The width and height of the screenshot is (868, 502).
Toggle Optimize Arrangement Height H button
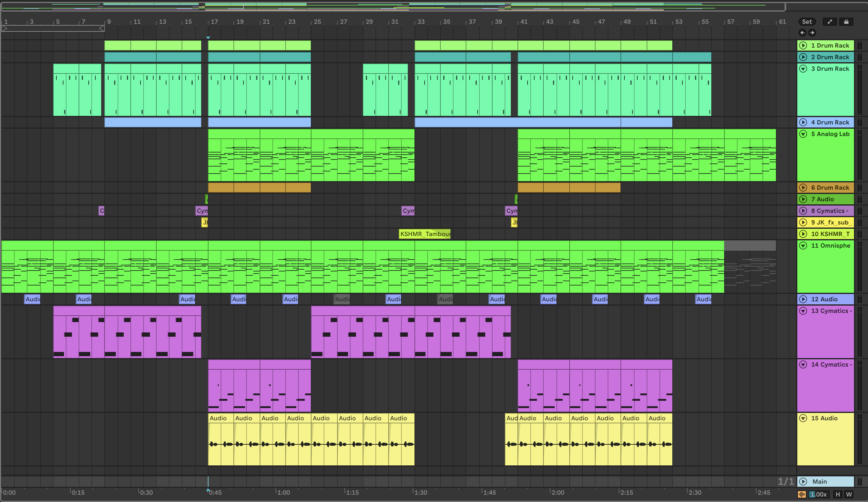pyautogui.click(x=838, y=494)
